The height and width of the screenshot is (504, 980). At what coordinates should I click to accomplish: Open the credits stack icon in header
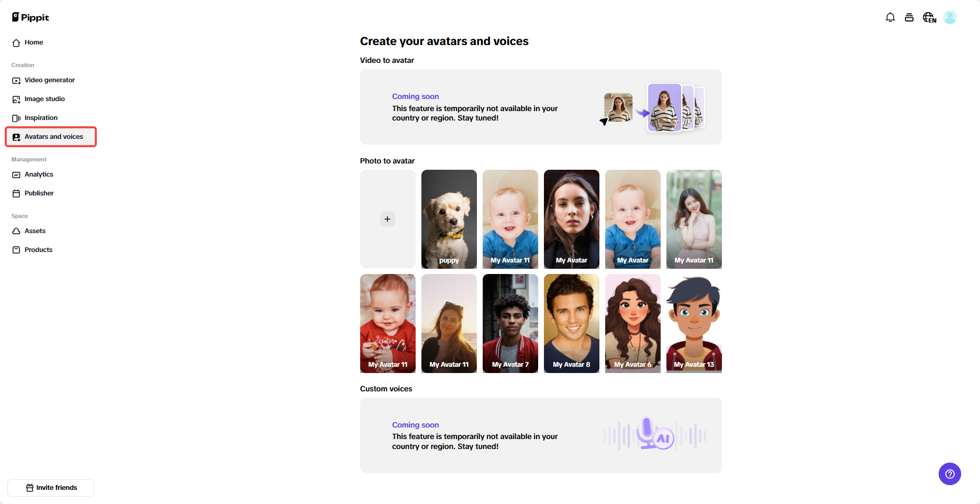coord(909,17)
